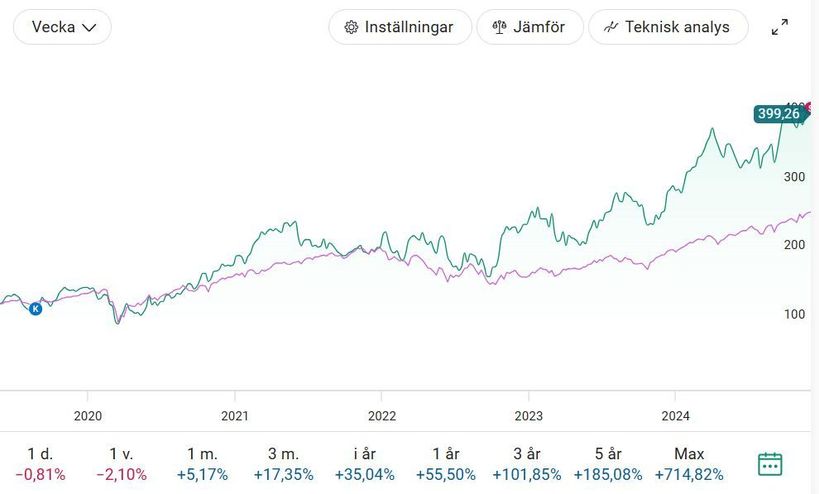This screenshot has height=494, width=819.
Task: Choose the 3 år period
Action: click(528, 464)
